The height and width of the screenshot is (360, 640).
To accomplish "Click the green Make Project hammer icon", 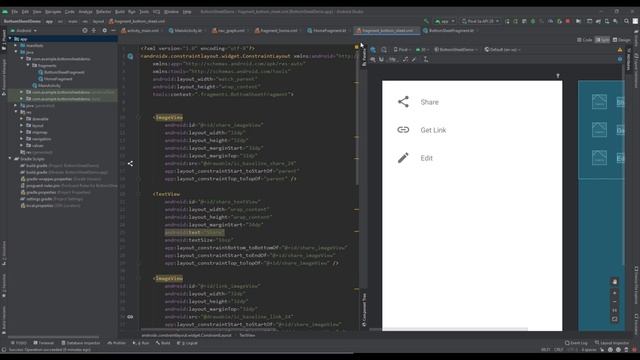I will coord(427,21).
